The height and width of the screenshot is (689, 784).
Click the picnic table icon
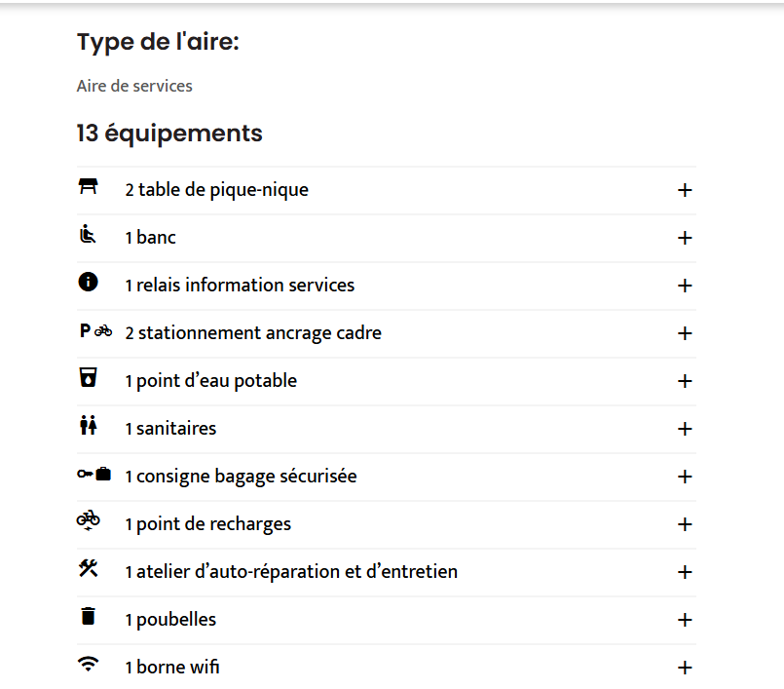pos(89,186)
